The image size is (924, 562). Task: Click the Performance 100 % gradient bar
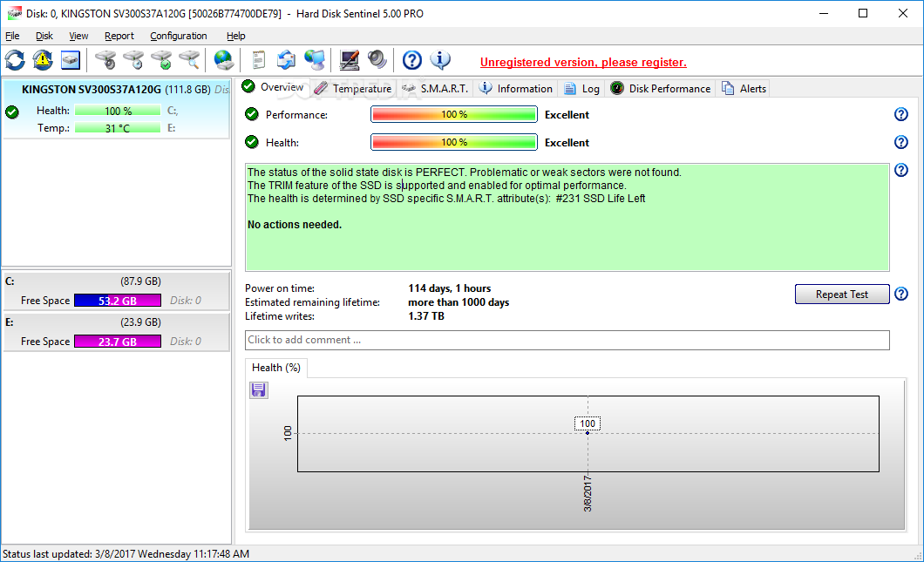(x=454, y=114)
